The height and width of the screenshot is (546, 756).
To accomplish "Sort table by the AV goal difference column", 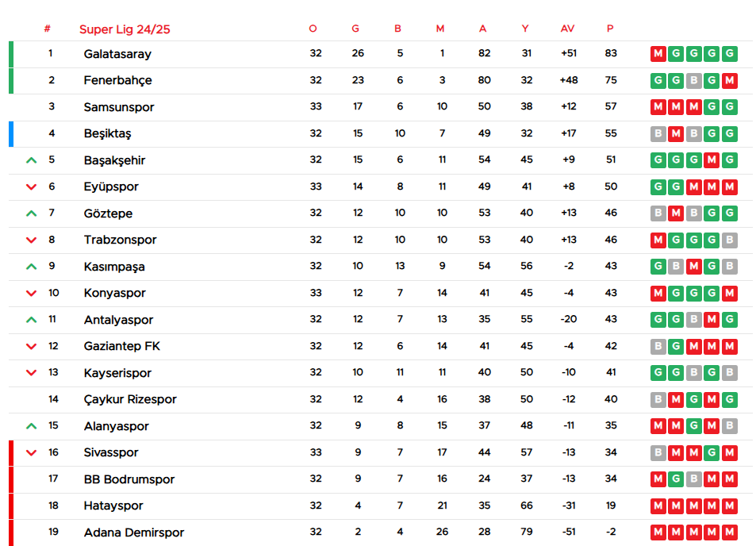I will pyautogui.click(x=567, y=29).
